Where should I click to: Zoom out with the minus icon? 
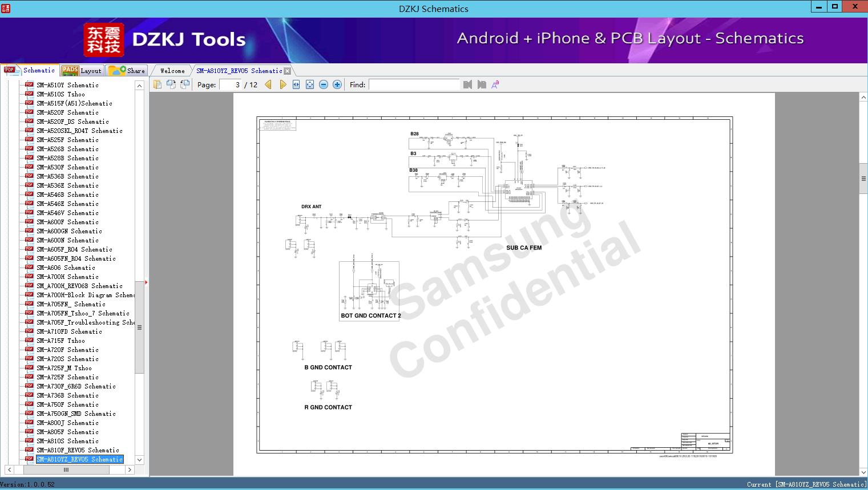(x=324, y=84)
